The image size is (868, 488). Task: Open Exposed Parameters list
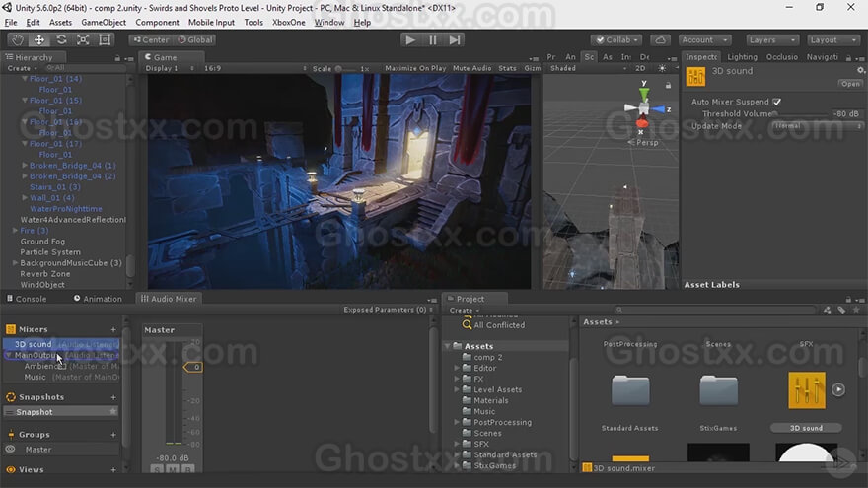(x=388, y=310)
